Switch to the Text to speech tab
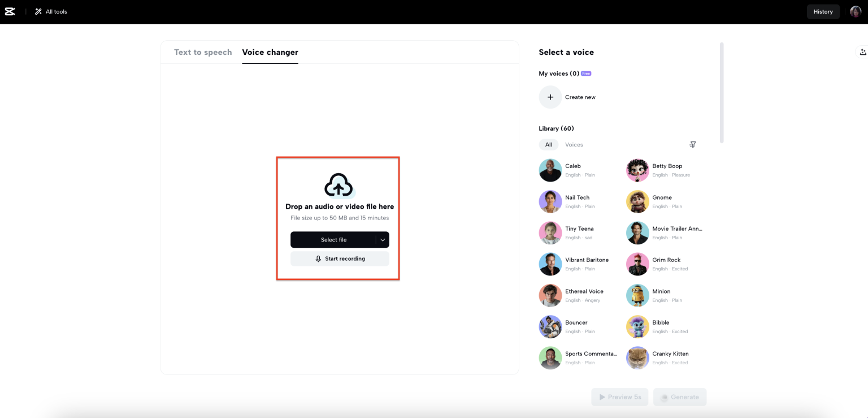This screenshot has height=418, width=868. click(x=203, y=52)
